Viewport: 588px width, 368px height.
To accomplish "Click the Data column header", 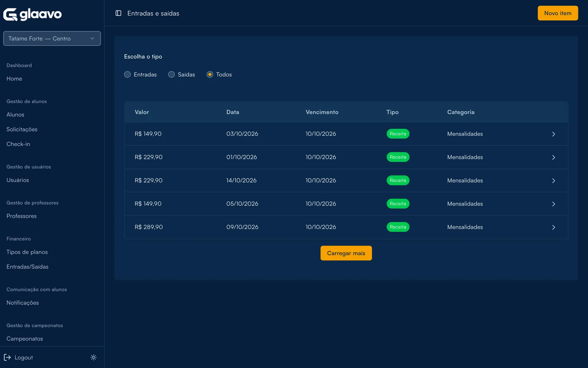I will pyautogui.click(x=233, y=112).
